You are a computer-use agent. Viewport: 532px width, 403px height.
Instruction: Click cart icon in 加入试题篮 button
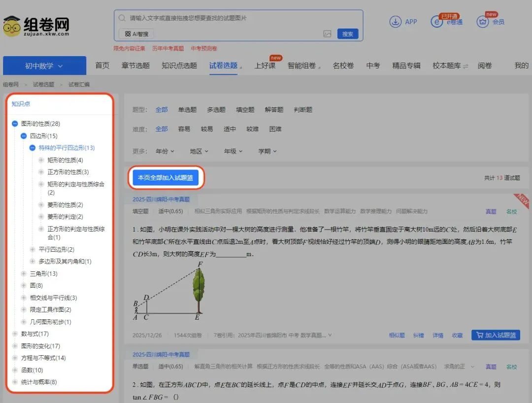coord(479,335)
